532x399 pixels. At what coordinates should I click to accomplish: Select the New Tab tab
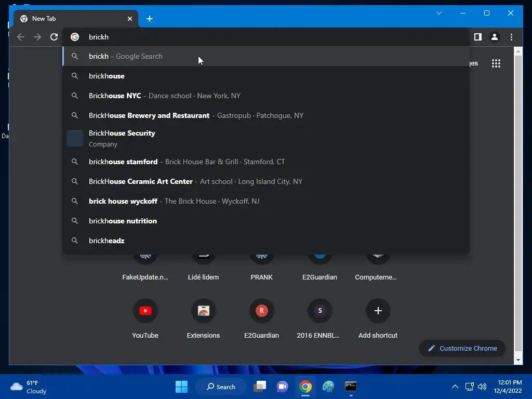[76, 19]
